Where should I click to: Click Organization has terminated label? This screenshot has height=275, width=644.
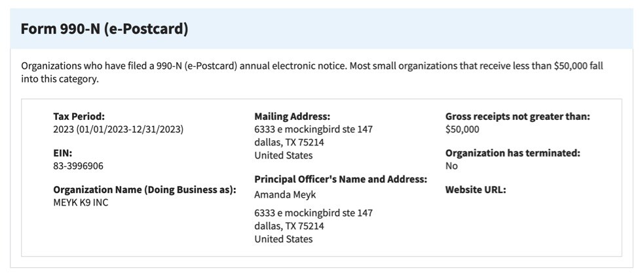tap(513, 153)
